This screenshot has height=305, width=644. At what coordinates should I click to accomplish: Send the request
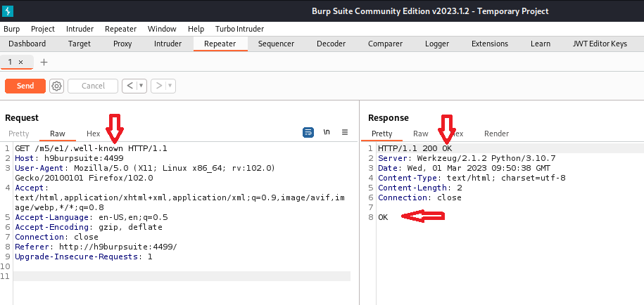tap(25, 86)
